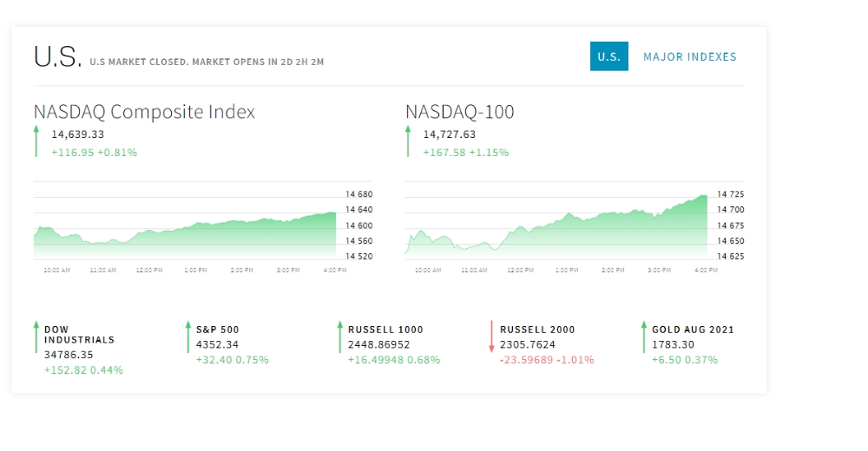Select the change text +116.95 +0.81%
The width and height of the screenshot is (868, 451).
(x=94, y=153)
